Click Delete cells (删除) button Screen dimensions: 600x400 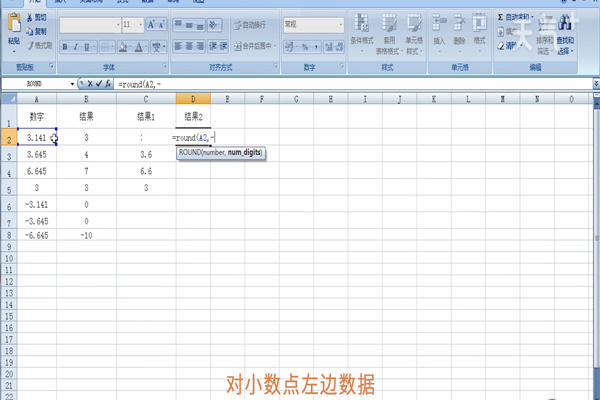[x=459, y=33]
